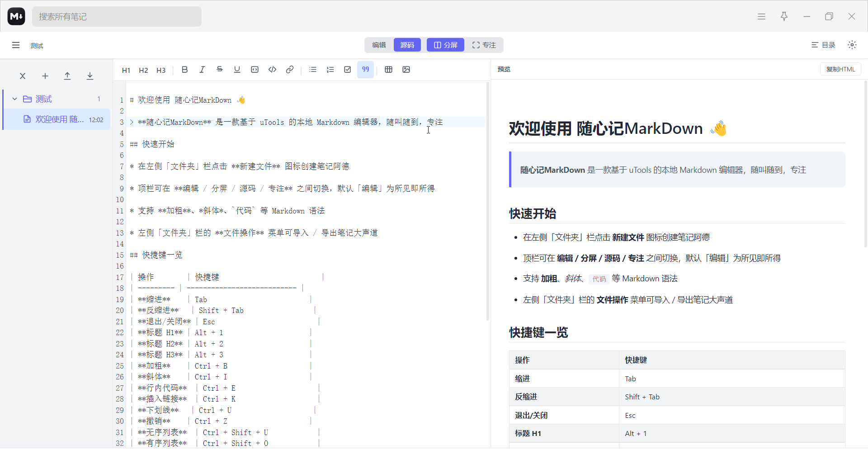Select the 测试 folder
This screenshot has width=868, height=450.
coord(57,99)
